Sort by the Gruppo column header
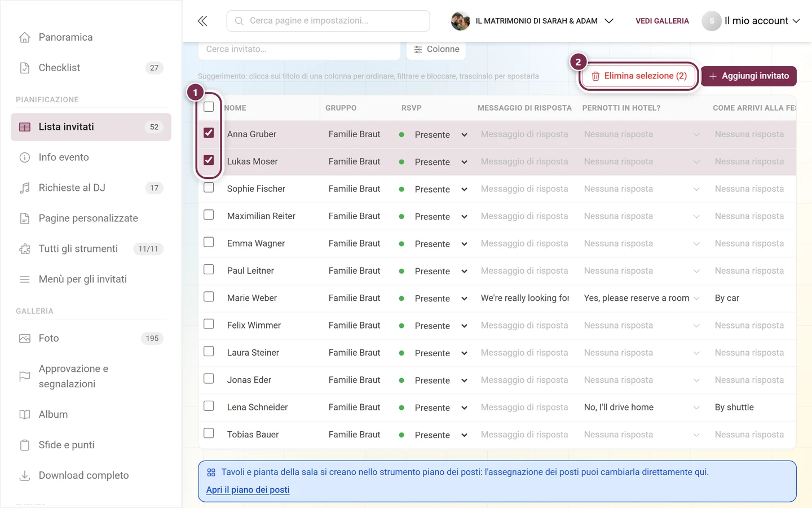The width and height of the screenshot is (812, 508). pos(341,108)
